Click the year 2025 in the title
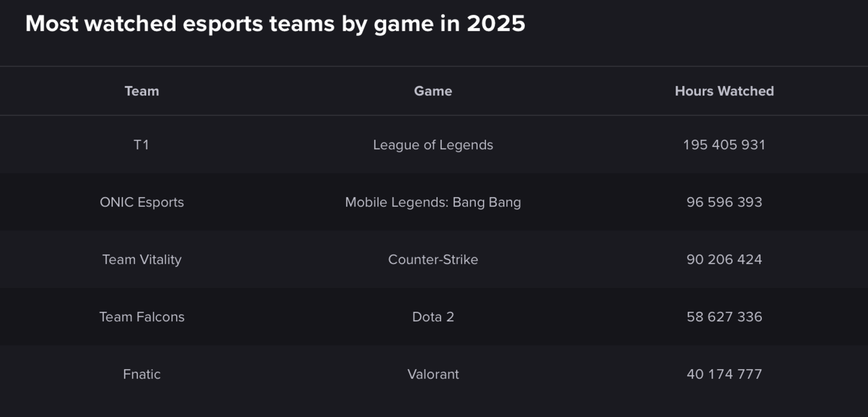 pos(496,24)
